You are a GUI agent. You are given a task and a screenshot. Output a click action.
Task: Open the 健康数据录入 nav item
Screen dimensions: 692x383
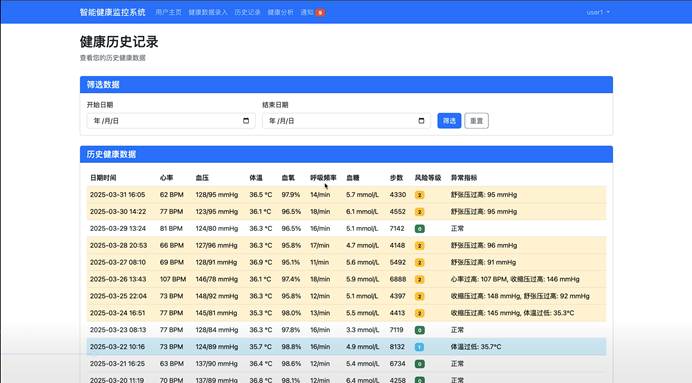pyautogui.click(x=207, y=12)
